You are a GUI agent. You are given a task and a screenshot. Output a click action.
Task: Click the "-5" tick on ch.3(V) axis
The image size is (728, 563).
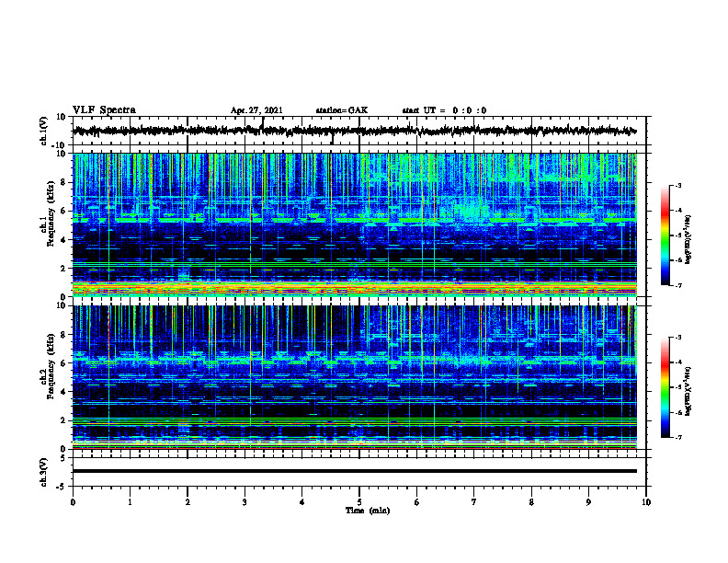tap(62, 487)
